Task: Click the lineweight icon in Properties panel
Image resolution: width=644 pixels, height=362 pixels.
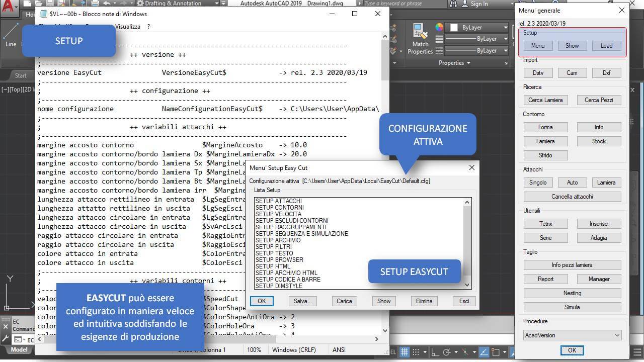Action: 439,39
